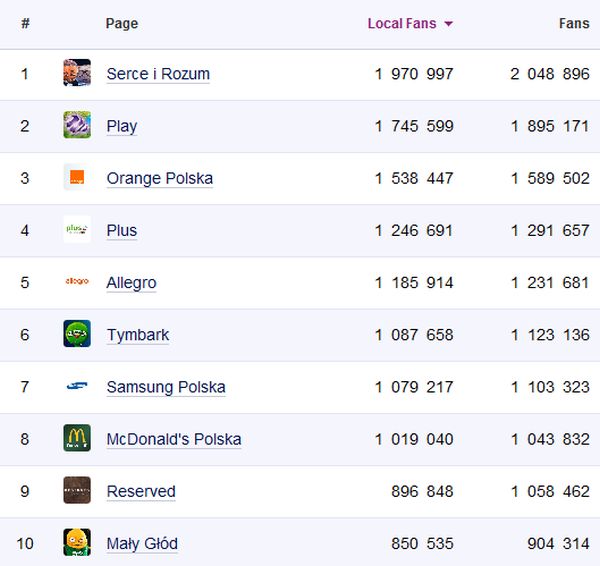This screenshot has height=566, width=600.
Task: Open the Orange Polska page link
Action: pyautogui.click(x=159, y=178)
